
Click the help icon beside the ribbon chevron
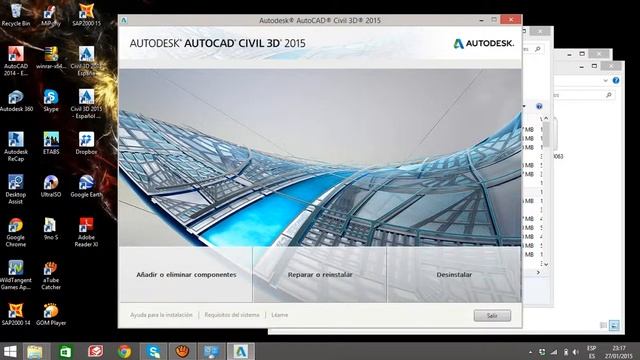tap(616, 80)
